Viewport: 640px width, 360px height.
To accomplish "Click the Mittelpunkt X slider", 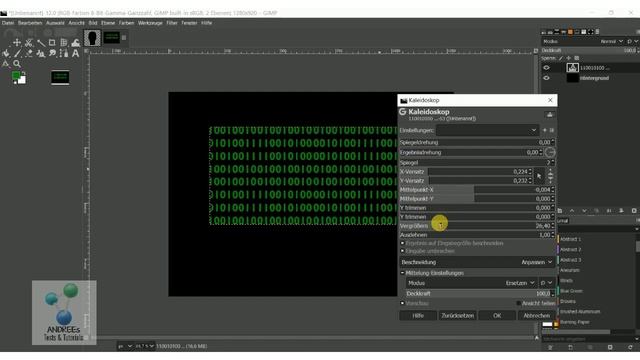I will pos(477,190).
